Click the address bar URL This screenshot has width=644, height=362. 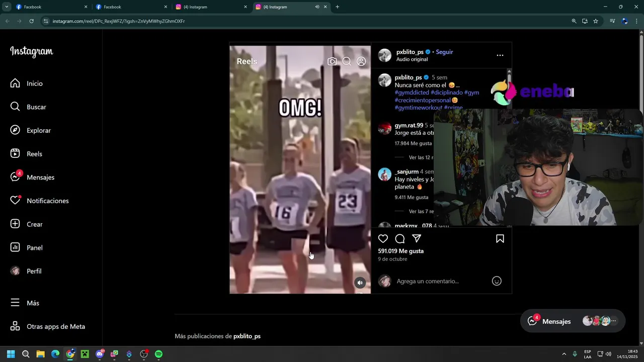coord(119,21)
